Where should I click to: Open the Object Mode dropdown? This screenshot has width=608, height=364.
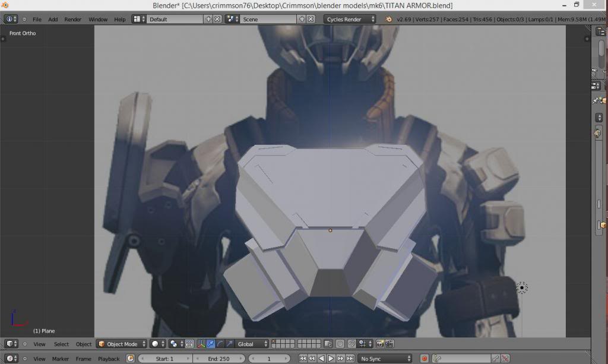[121, 344]
